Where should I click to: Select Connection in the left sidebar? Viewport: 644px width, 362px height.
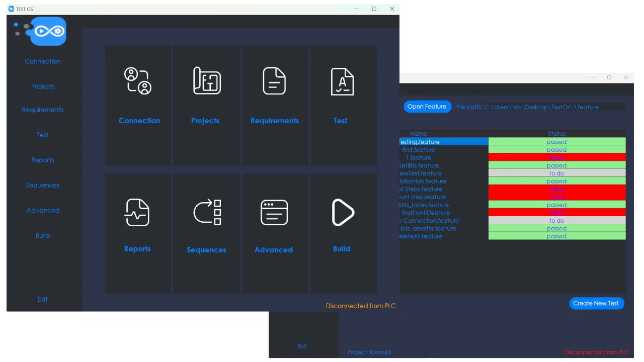coord(43,61)
